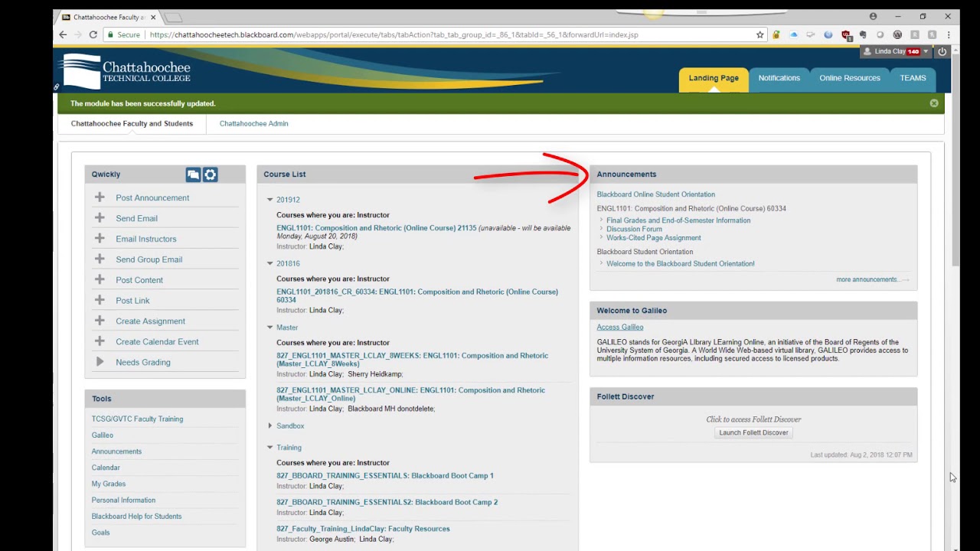Collapse the Master course group
980x551 pixels.
(269, 328)
